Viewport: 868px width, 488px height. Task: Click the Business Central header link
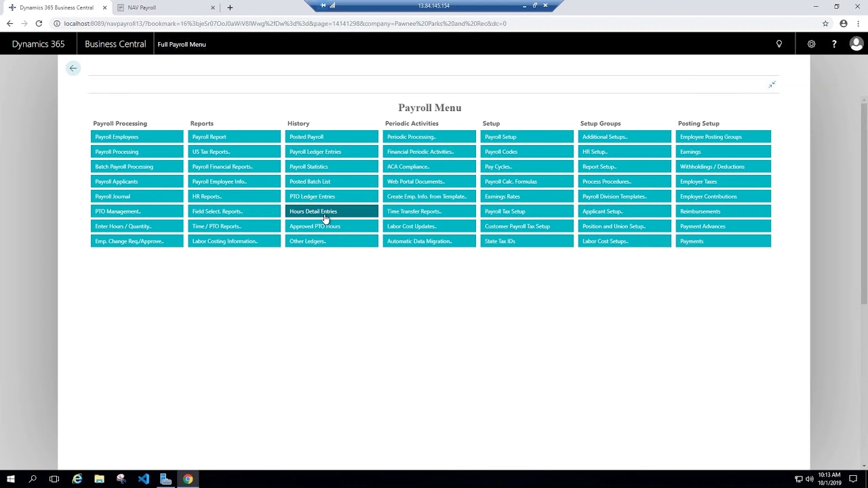click(x=115, y=44)
